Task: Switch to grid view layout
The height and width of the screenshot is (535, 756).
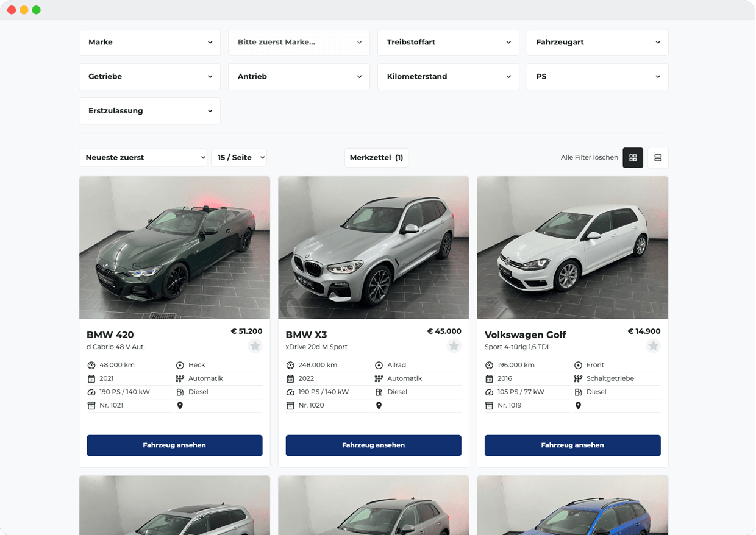Action: [x=633, y=158]
